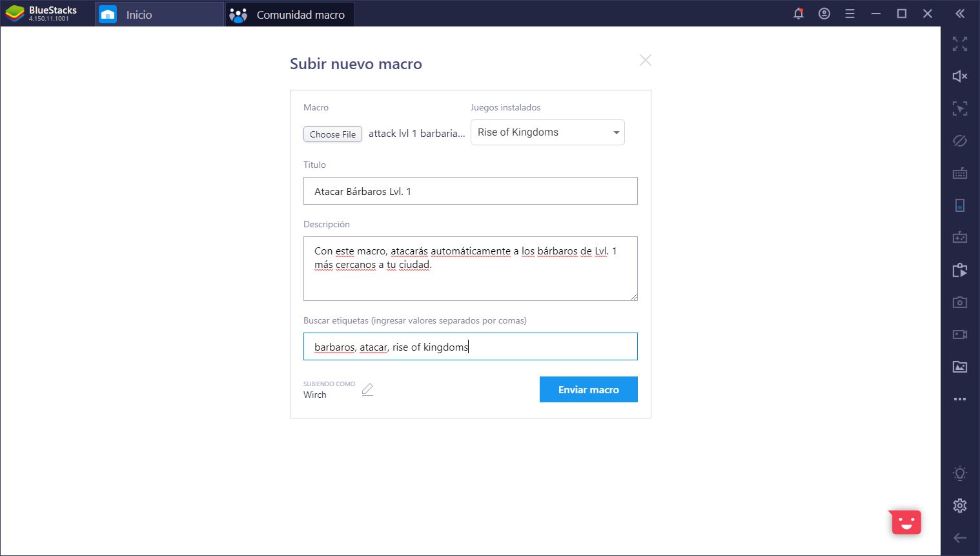The image size is (980, 556).
Task: Switch to the Comunidad macro tab
Action: 289,14
